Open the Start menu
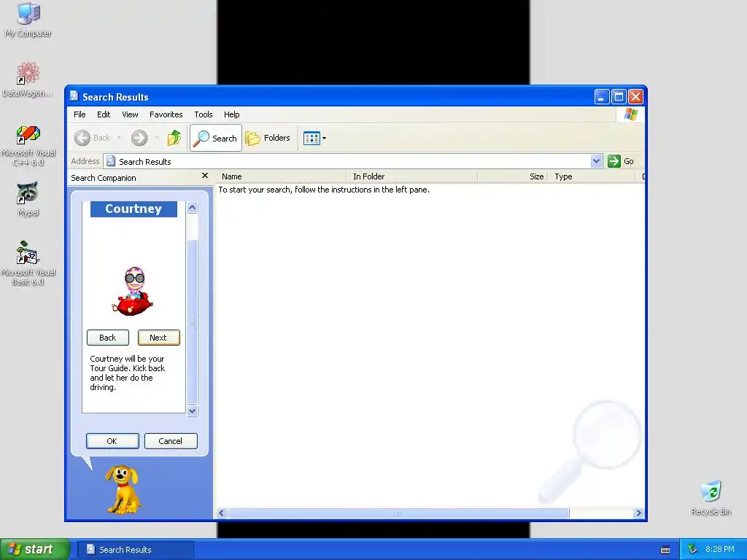The height and width of the screenshot is (560, 747). 34,549
